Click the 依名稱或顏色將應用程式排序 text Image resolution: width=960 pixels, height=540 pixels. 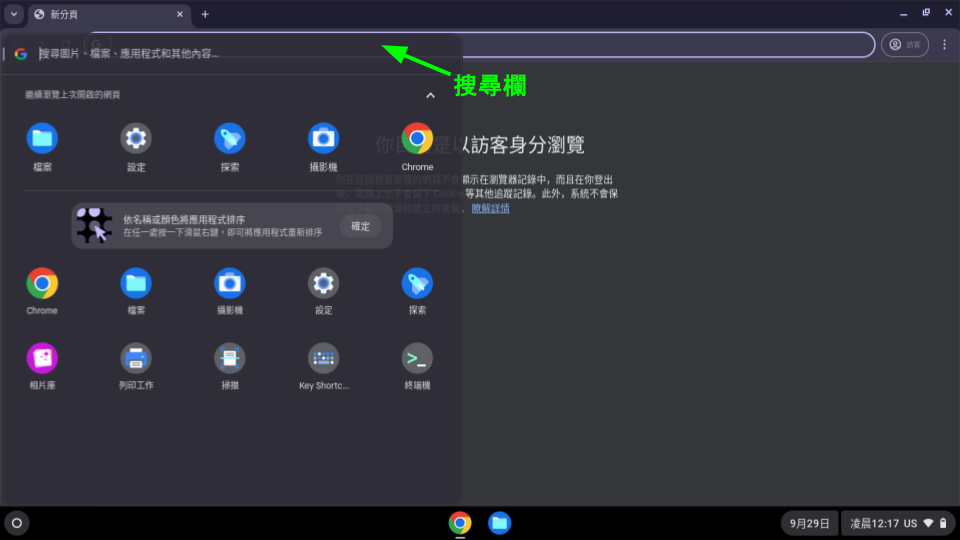(184, 219)
